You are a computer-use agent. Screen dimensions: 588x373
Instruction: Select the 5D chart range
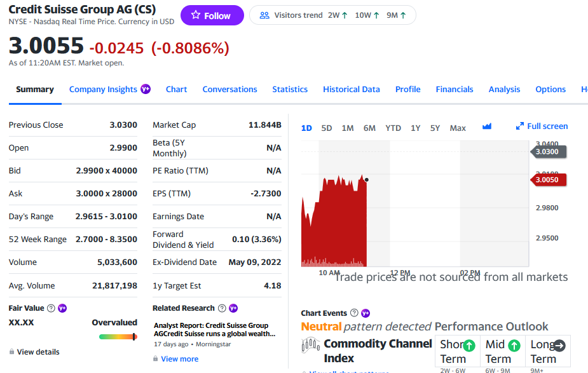click(326, 128)
